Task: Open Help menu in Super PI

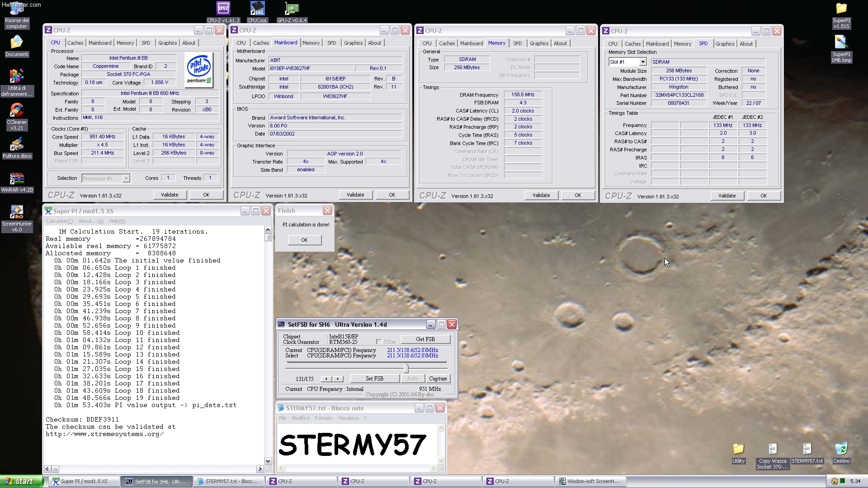Action: point(117,221)
